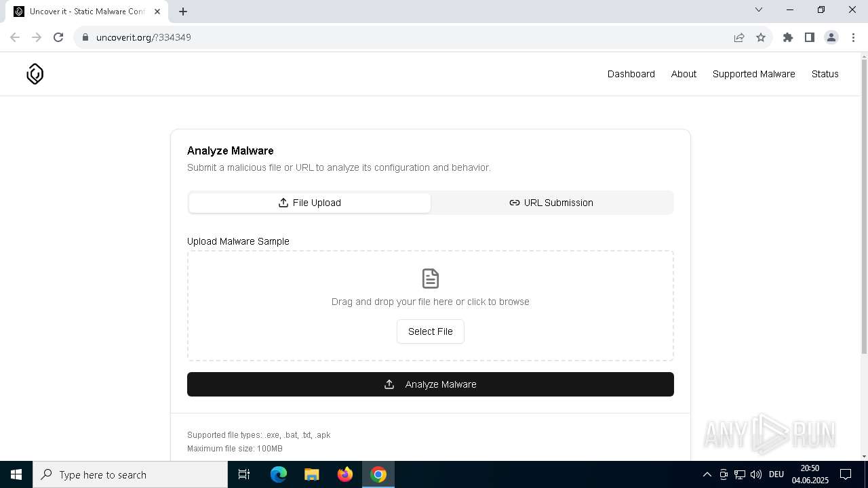Open the clock showing 20:50
The image size is (868, 488).
tap(810, 474)
